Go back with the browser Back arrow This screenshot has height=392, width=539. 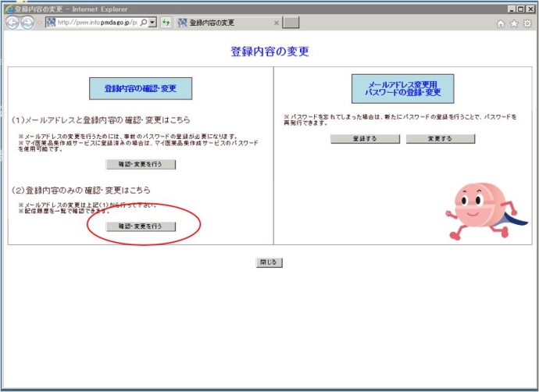pyautogui.click(x=12, y=23)
